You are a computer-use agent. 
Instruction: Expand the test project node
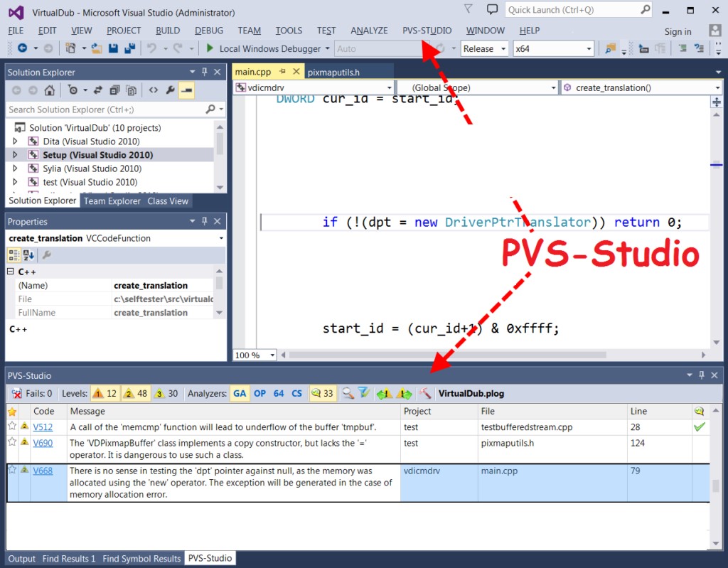click(x=15, y=181)
